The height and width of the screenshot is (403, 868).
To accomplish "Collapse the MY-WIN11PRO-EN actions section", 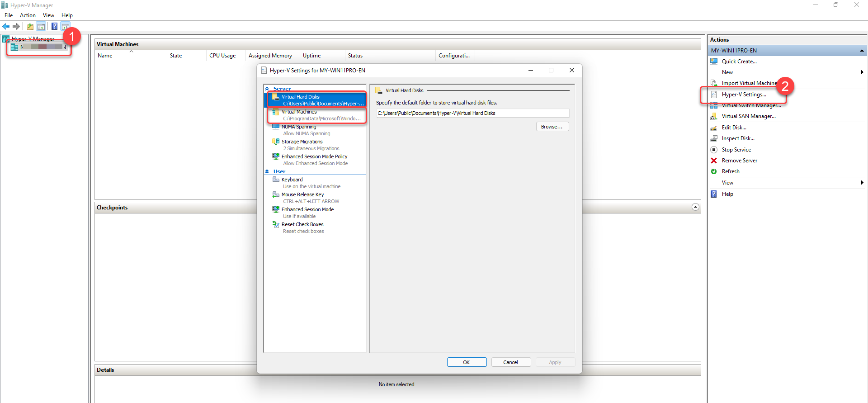I will (x=862, y=51).
